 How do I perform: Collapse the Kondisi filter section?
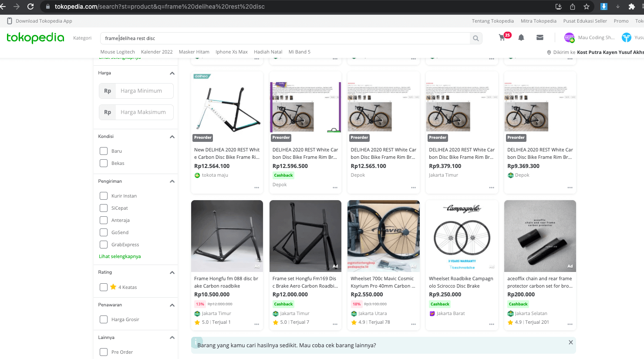(172, 137)
